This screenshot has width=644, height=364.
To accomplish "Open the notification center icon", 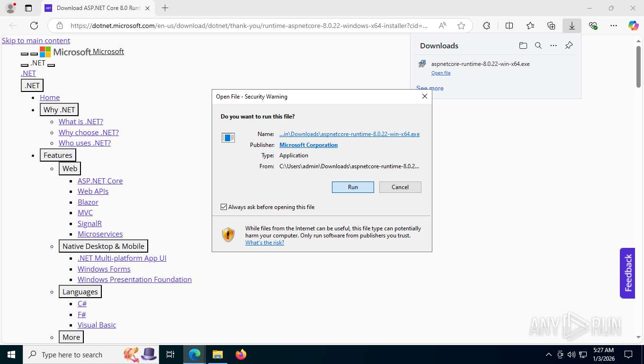I will click(628, 355).
